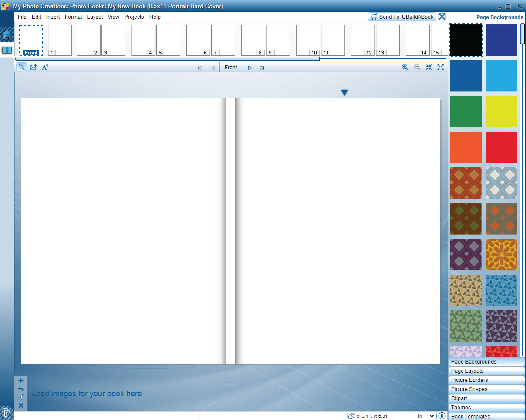Screen dimensions: 526x420
Task: Open the Format menu
Action: coord(73,17)
